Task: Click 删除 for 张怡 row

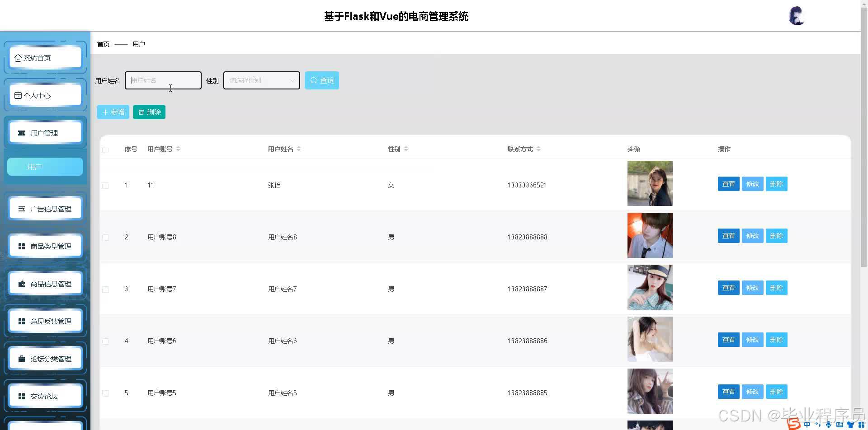Action: click(x=776, y=184)
